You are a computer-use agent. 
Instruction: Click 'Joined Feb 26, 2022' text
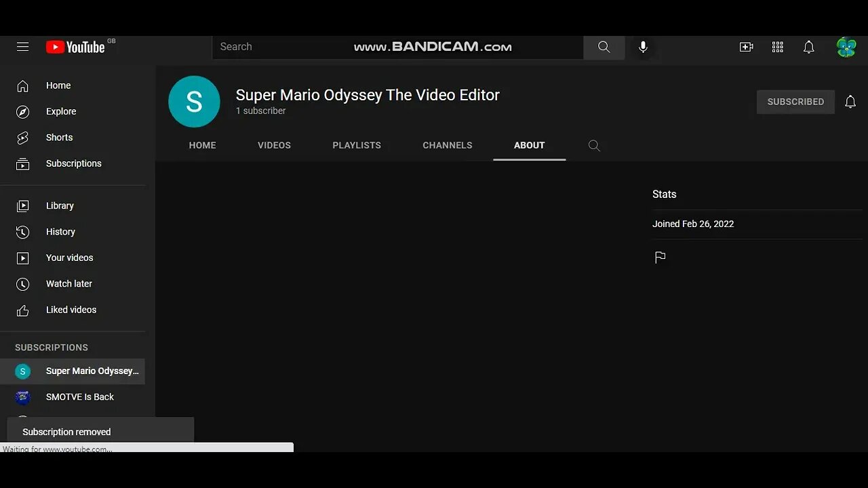[693, 224]
